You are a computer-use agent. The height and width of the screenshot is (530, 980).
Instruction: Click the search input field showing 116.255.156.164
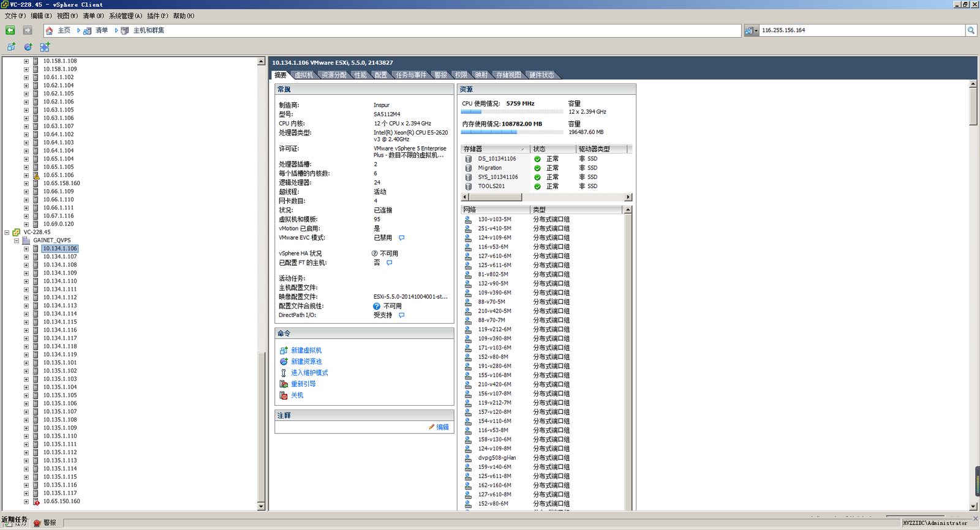pyautogui.click(x=862, y=30)
